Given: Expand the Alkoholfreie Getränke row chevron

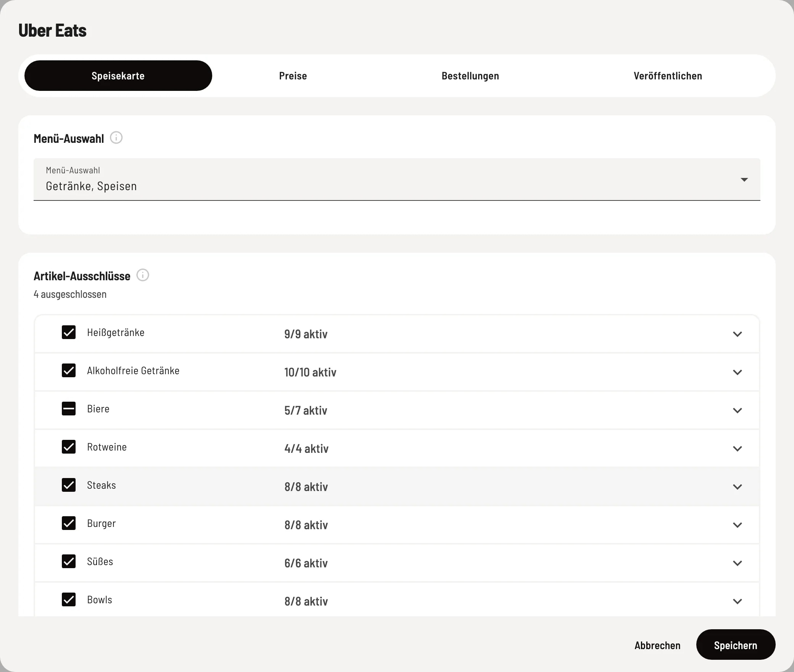Looking at the screenshot, I should pyautogui.click(x=738, y=372).
